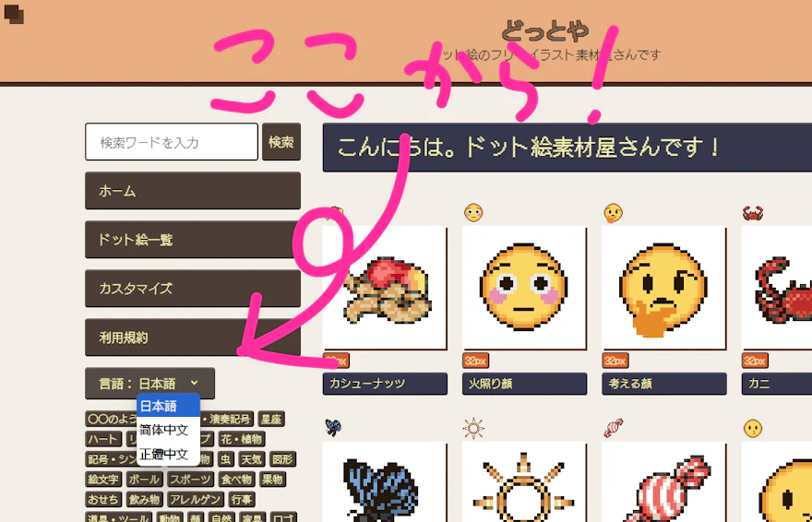
Task: Click the small thinking face emoji icon
Action: pos(613,213)
